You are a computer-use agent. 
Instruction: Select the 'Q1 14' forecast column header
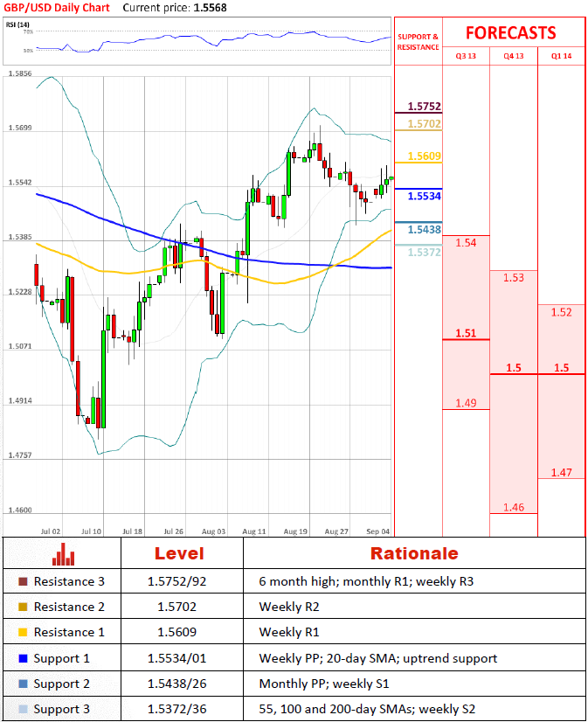click(x=561, y=56)
